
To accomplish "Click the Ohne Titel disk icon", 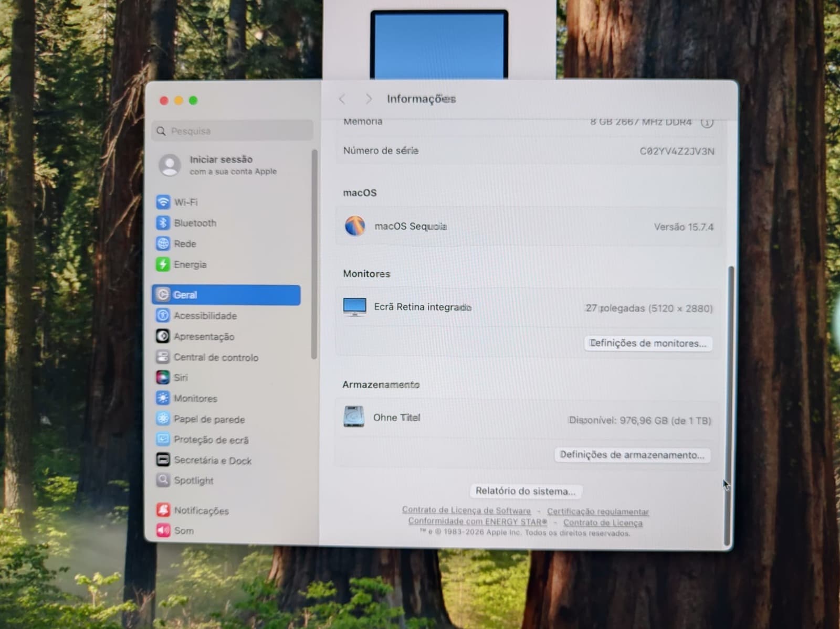I will [x=354, y=417].
